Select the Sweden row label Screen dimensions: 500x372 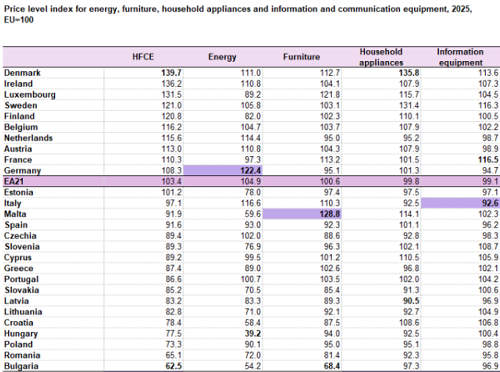pyautogui.click(x=21, y=105)
